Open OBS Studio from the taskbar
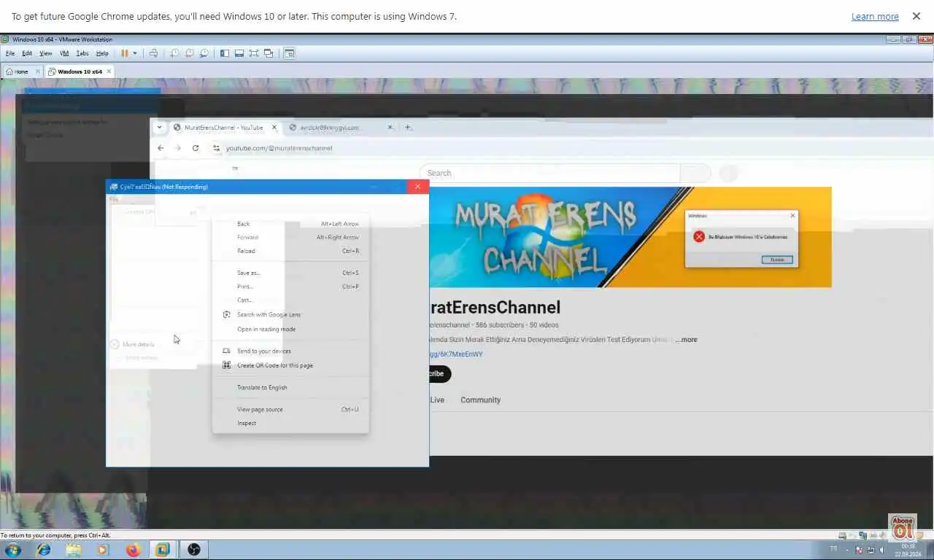Screen dimensions: 934x560 [194, 550]
